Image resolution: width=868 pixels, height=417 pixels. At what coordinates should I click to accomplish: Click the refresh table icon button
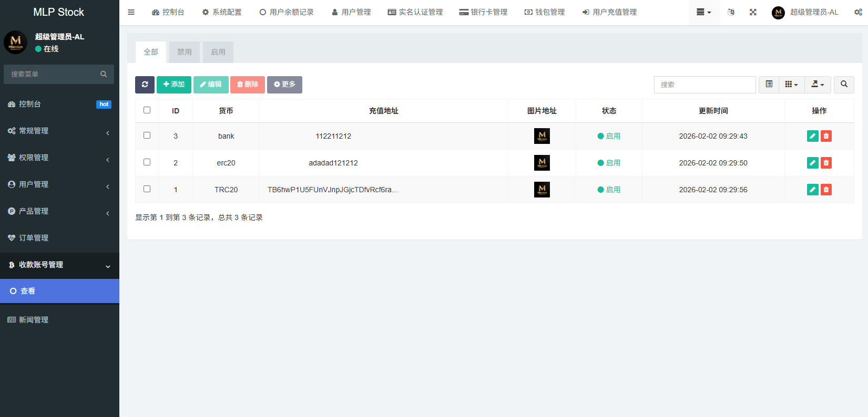[145, 85]
